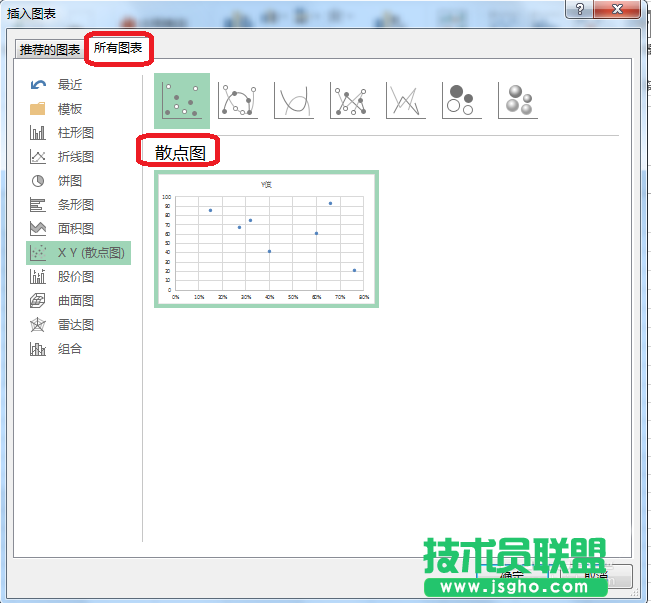Select the 组合 combo chart category

[78, 349]
